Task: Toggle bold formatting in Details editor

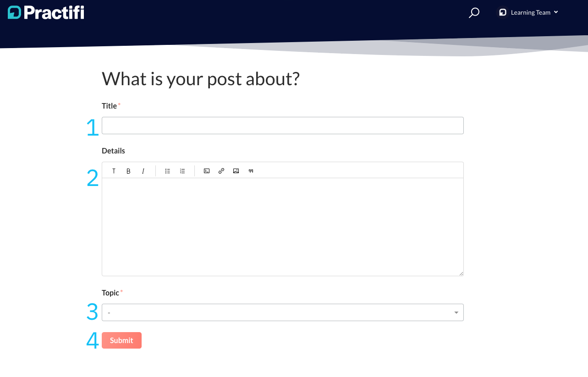Action: click(128, 171)
